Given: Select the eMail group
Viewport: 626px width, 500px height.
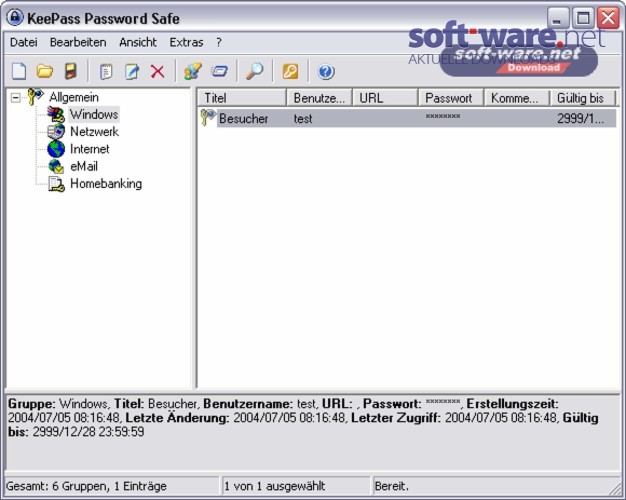Looking at the screenshot, I should pyautogui.click(x=84, y=166).
